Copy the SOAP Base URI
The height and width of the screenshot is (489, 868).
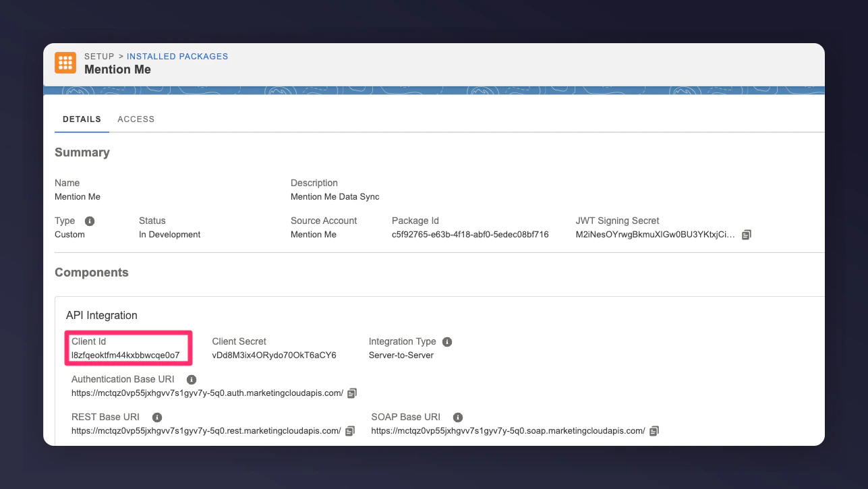[x=654, y=431]
